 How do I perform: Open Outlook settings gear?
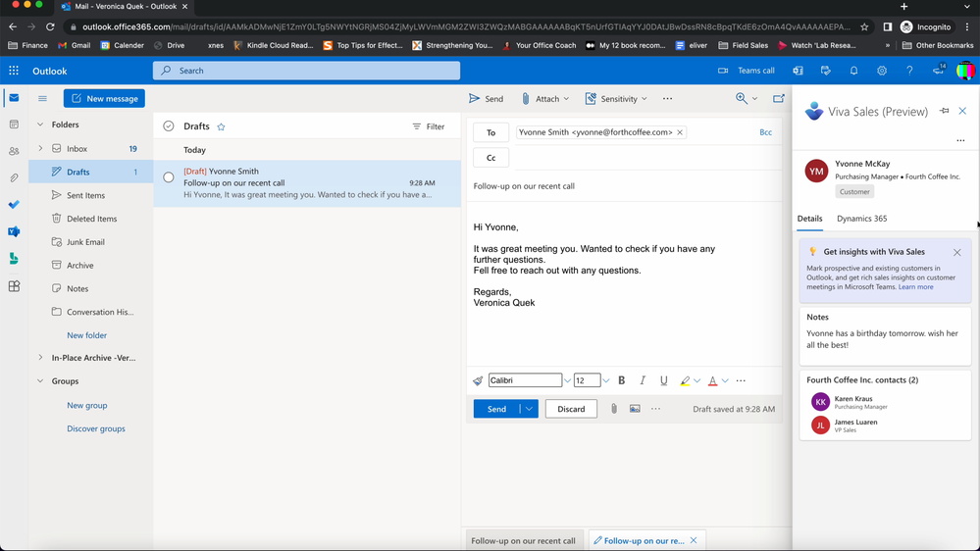[881, 71]
